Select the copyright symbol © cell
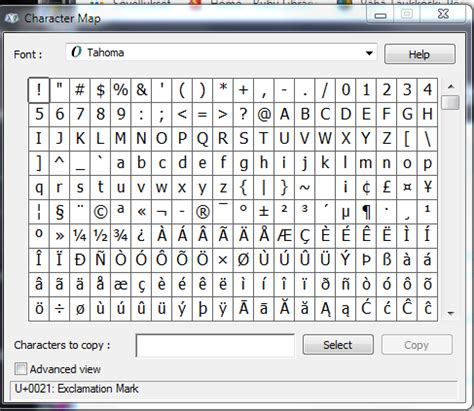 (x=100, y=212)
